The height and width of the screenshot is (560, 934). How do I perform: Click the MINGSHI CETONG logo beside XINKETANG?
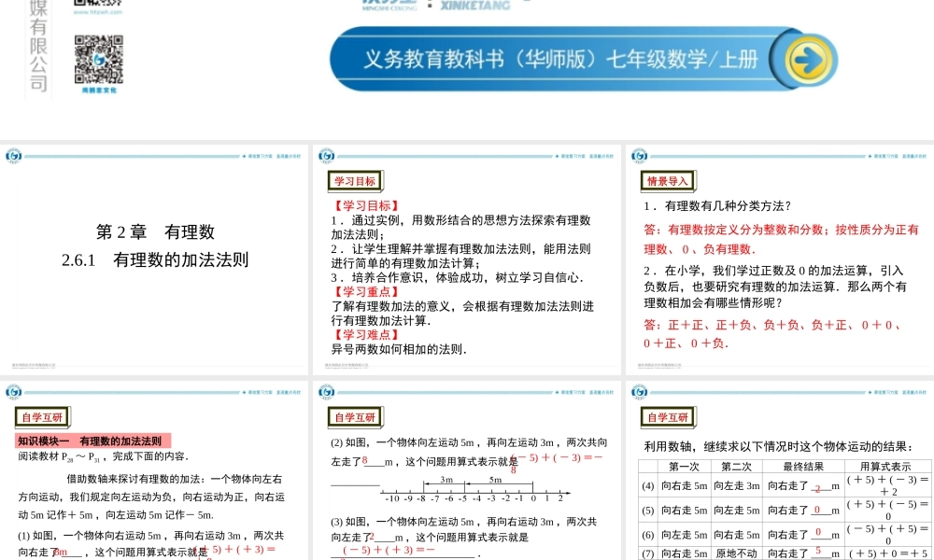(x=387, y=7)
